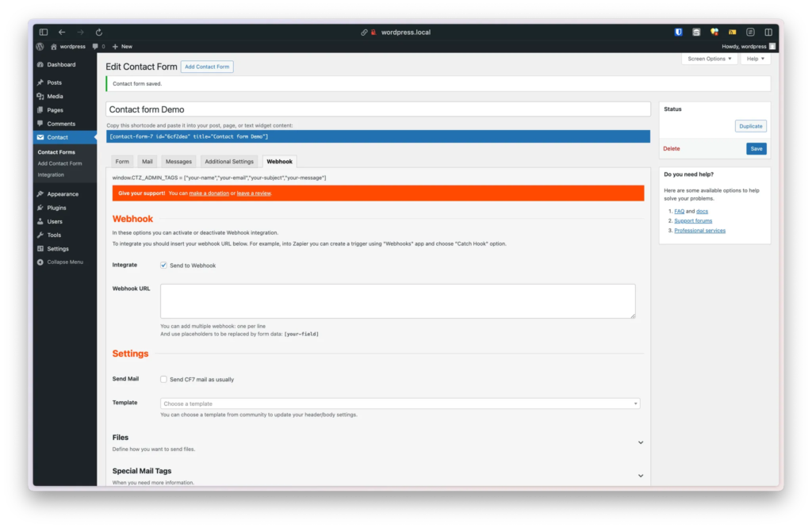Click the Pages sidebar icon
812x528 pixels.
[40, 109]
